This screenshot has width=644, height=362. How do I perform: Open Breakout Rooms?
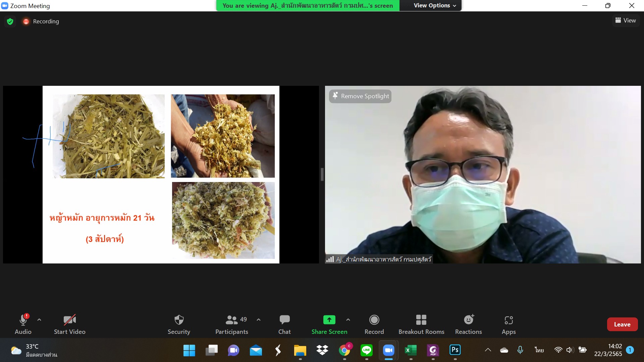point(421,324)
